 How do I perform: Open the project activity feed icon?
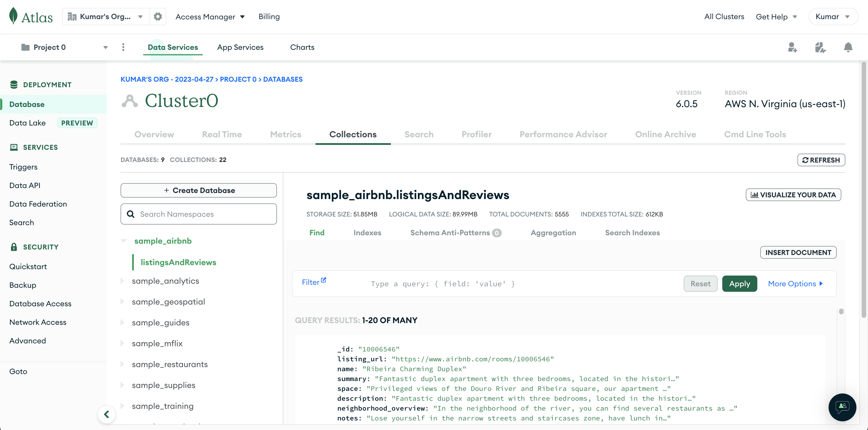pos(820,47)
